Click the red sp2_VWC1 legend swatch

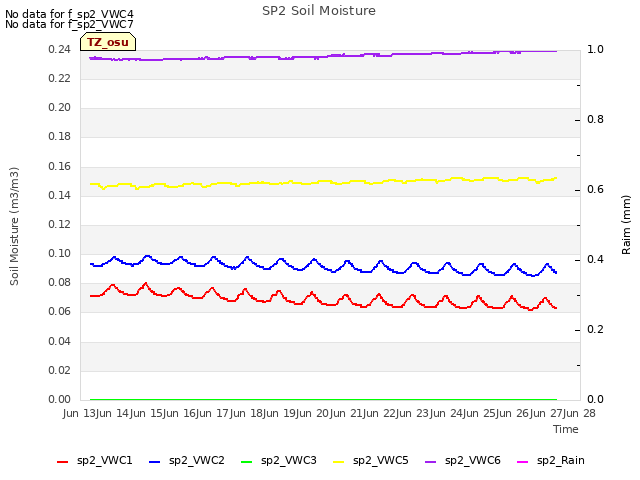[62, 462]
